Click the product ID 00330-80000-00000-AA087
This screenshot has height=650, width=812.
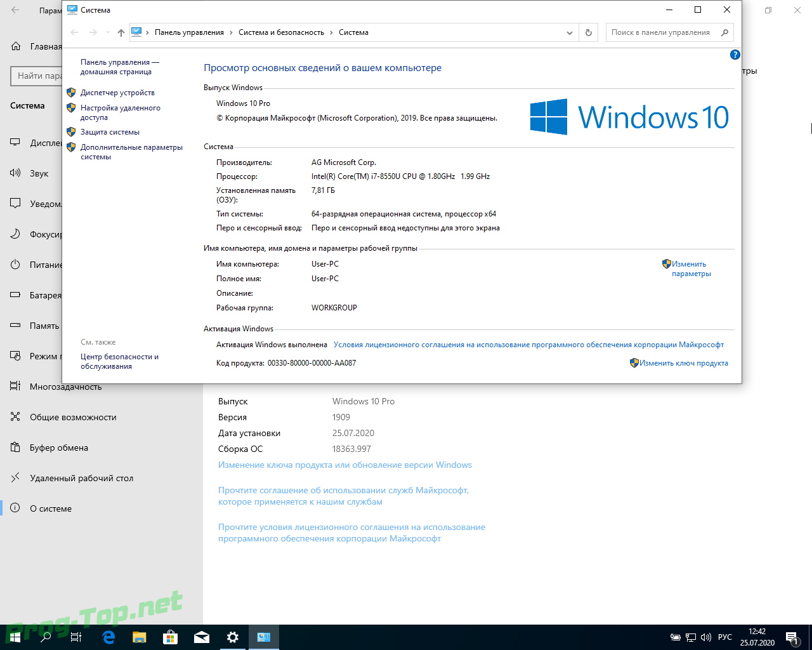(x=311, y=363)
